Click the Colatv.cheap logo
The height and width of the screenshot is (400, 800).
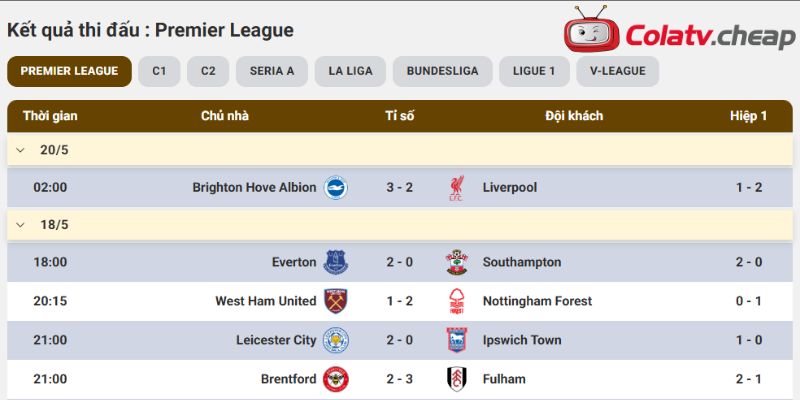point(679,30)
